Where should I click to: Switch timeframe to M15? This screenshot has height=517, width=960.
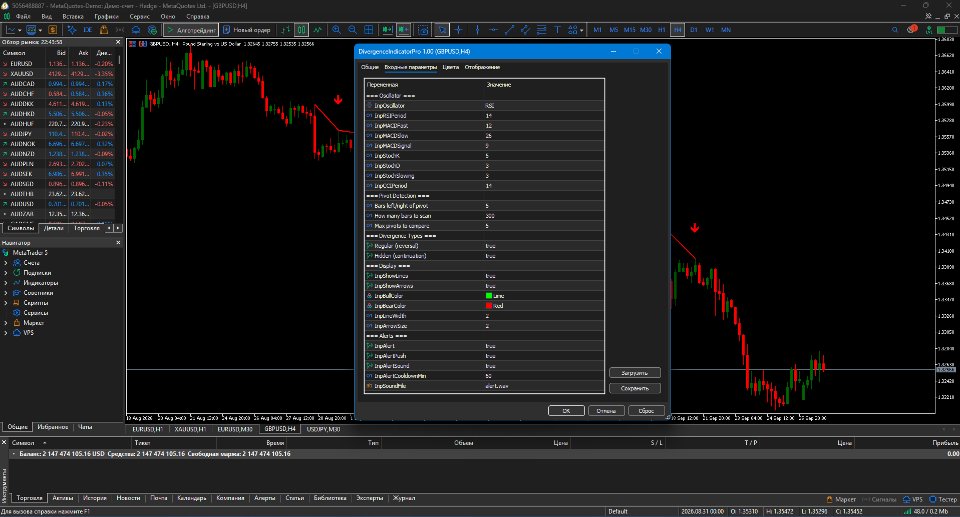tap(629, 29)
